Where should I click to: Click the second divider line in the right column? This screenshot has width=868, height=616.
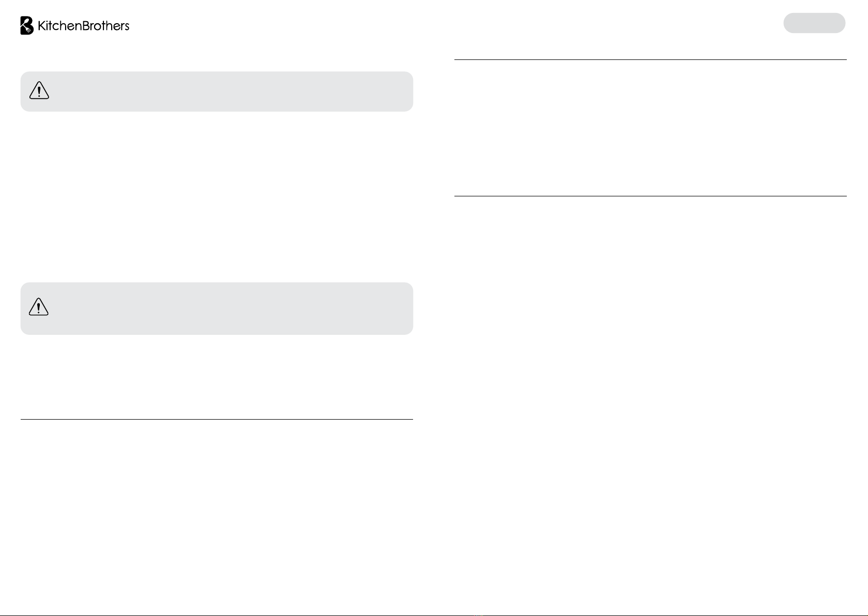point(650,196)
